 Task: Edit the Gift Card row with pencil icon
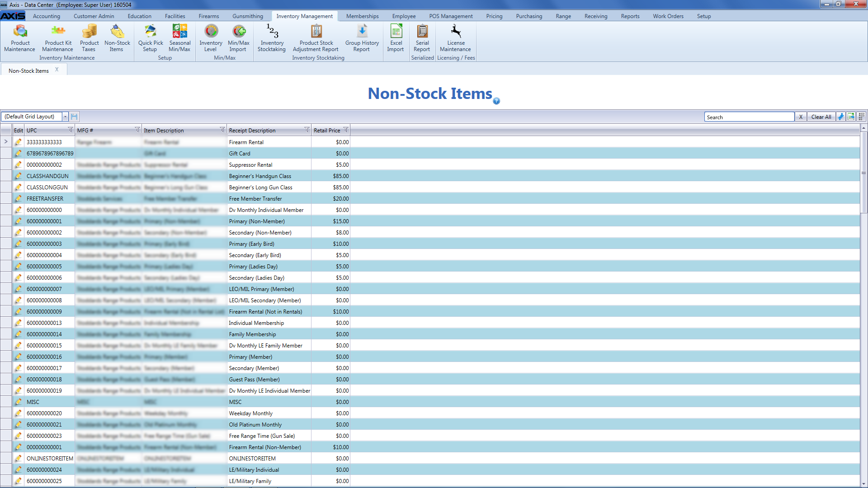pos(18,153)
